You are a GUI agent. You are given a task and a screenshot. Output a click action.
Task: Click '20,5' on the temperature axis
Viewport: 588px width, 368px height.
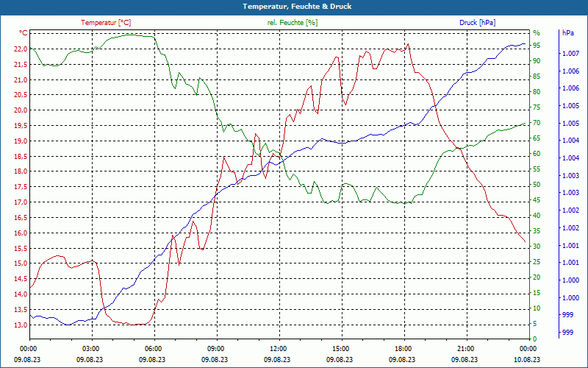21,95
